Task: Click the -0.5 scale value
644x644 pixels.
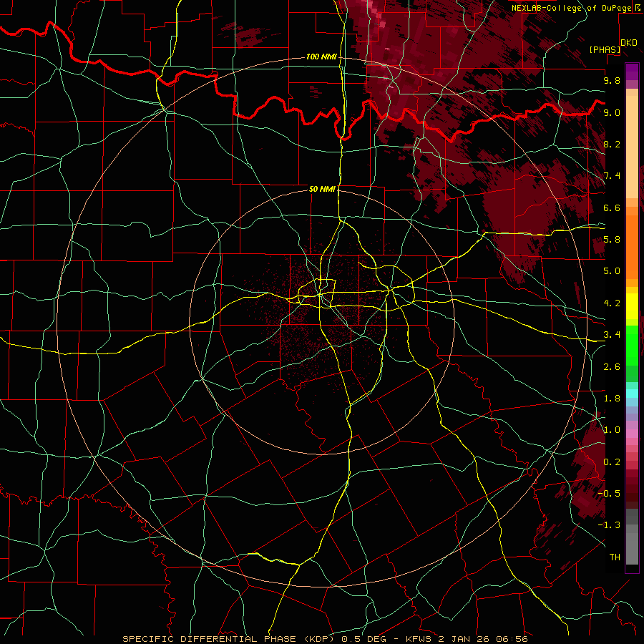Action: click(x=609, y=494)
